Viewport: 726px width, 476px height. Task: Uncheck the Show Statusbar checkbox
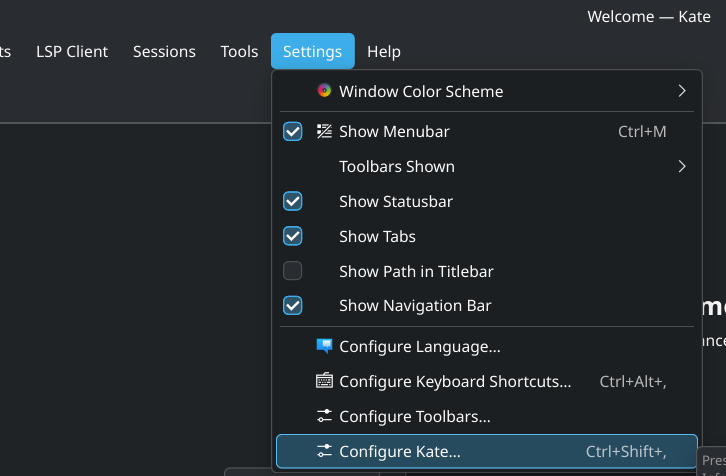coord(293,201)
